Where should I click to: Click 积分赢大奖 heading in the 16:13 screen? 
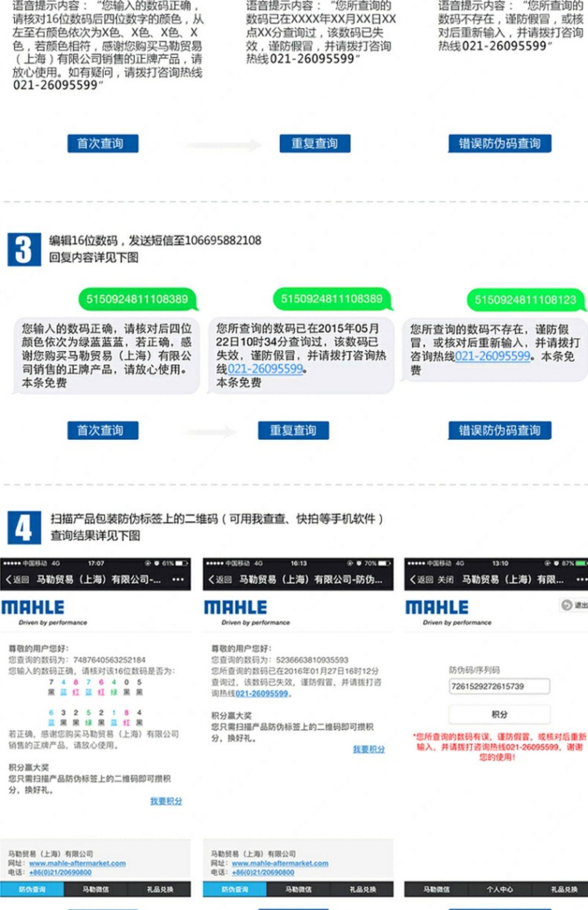(231, 716)
